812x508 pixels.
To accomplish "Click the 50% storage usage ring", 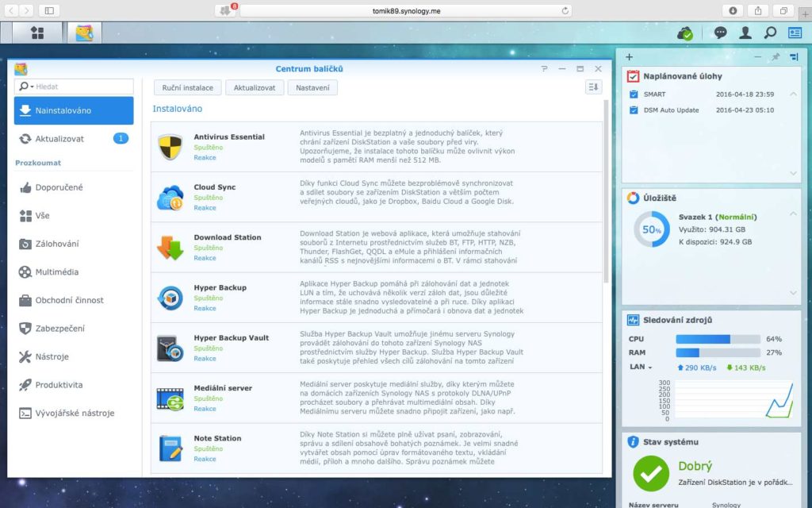I will pos(652,229).
